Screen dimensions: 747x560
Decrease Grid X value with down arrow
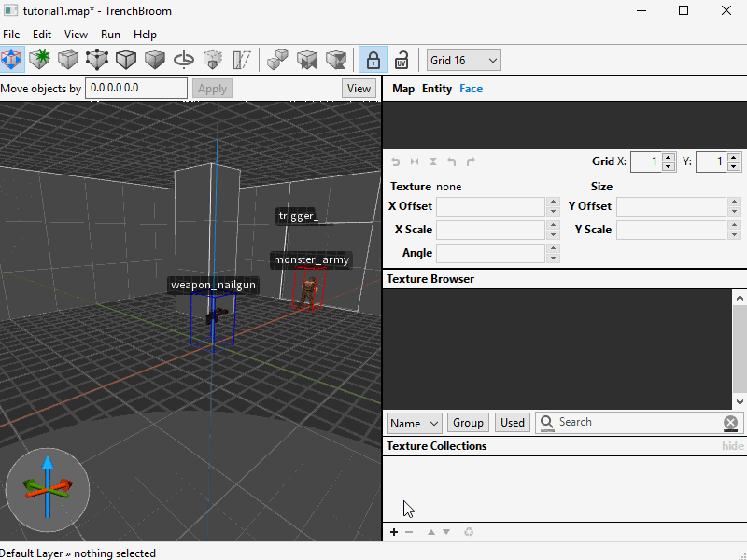coord(669,166)
